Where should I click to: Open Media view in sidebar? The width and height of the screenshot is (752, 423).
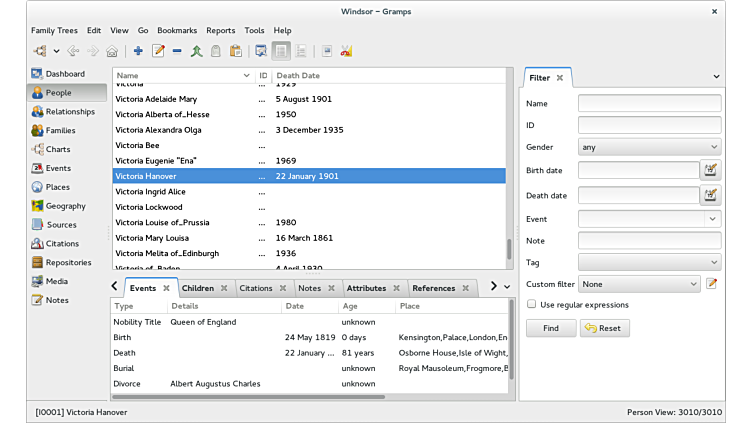[67, 281]
